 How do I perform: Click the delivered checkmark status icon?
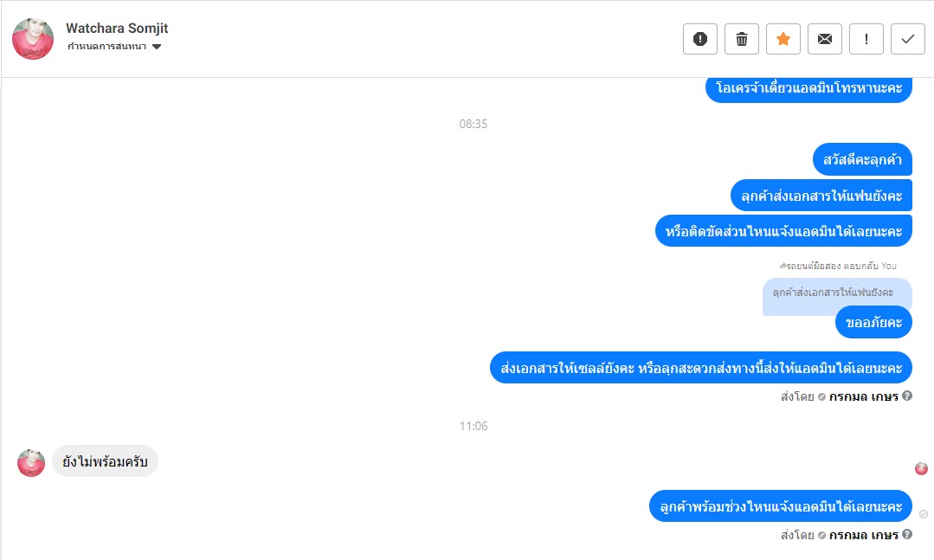click(x=924, y=514)
